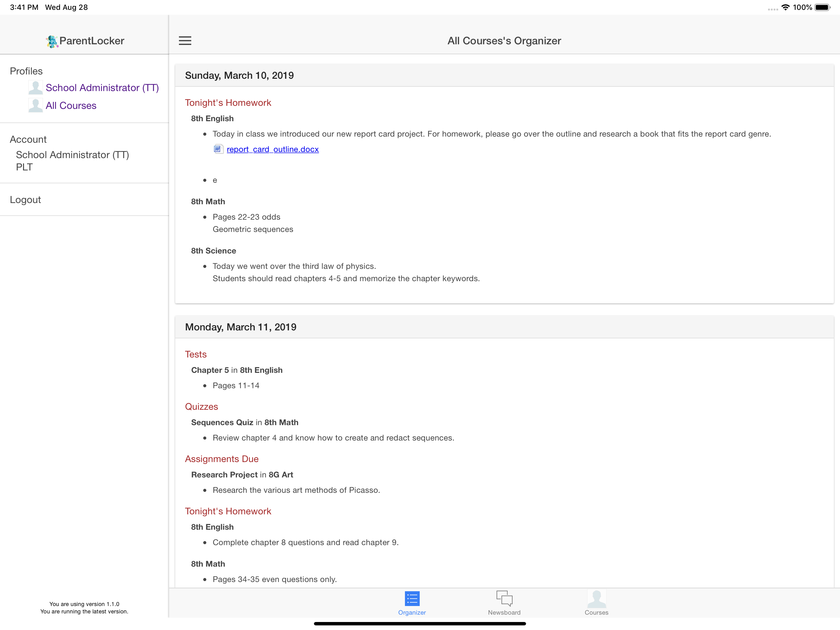Click the Word document file icon

coord(218,149)
